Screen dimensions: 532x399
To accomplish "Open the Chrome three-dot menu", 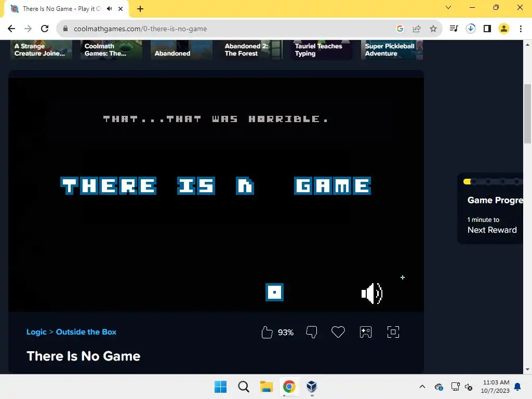I will tap(521, 29).
